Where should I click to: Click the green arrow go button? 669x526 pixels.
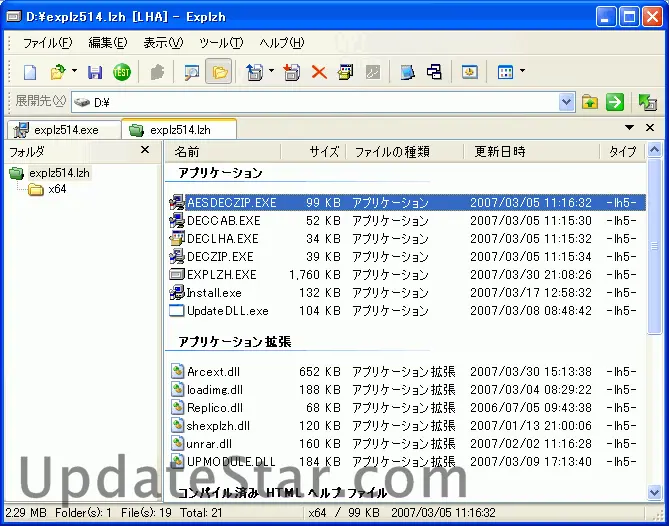click(615, 102)
